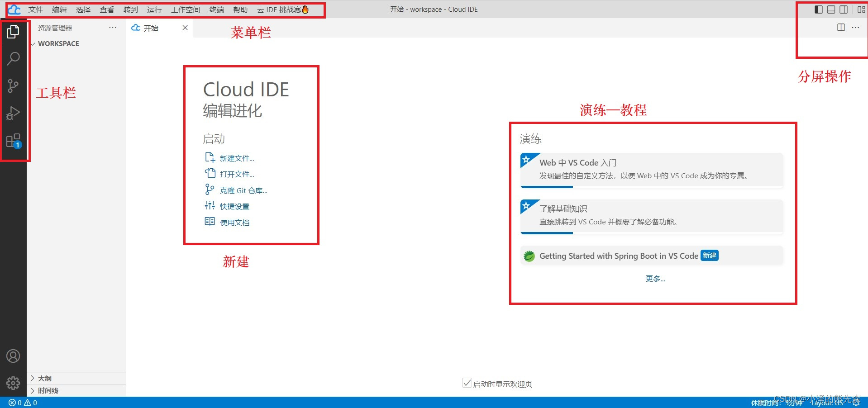
Task: Toggle the primary side bar visibility
Action: point(819,9)
